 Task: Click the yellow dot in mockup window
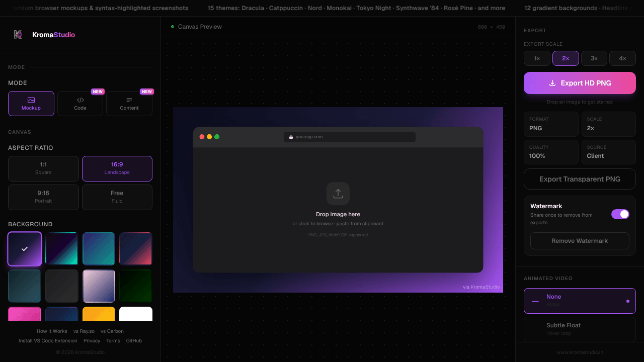209,137
